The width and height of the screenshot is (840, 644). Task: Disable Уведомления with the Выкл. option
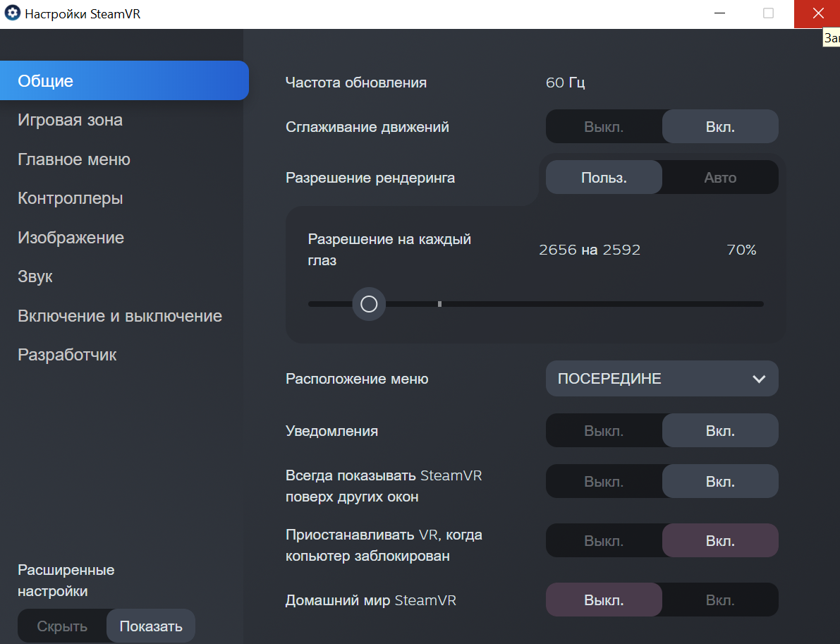click(x=604, y=431)
